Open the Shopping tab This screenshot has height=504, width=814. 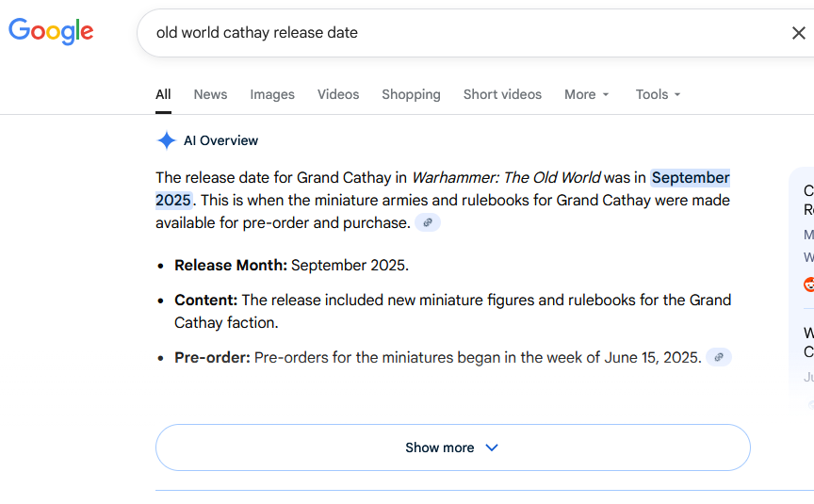point(411,94)
